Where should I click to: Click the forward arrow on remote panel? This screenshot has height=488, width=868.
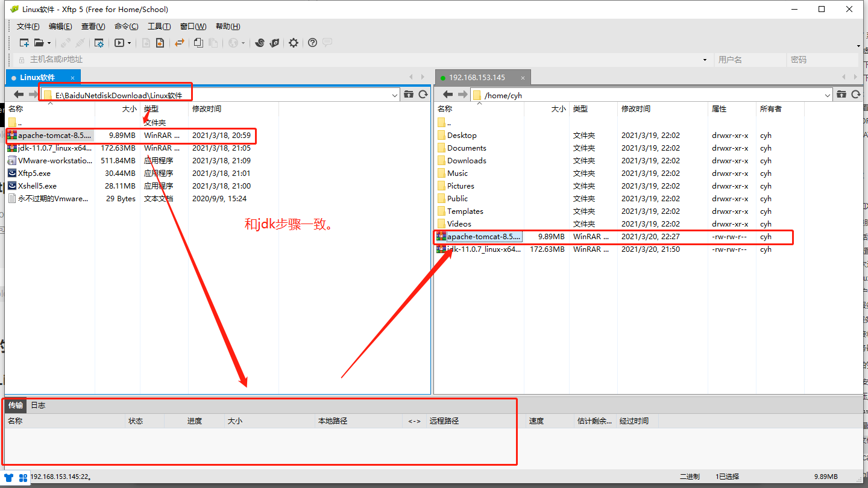(x=462, y=94)
